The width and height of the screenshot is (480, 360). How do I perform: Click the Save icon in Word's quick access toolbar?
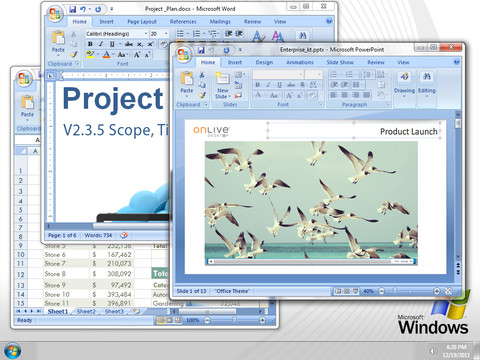(x=73, y=9)
